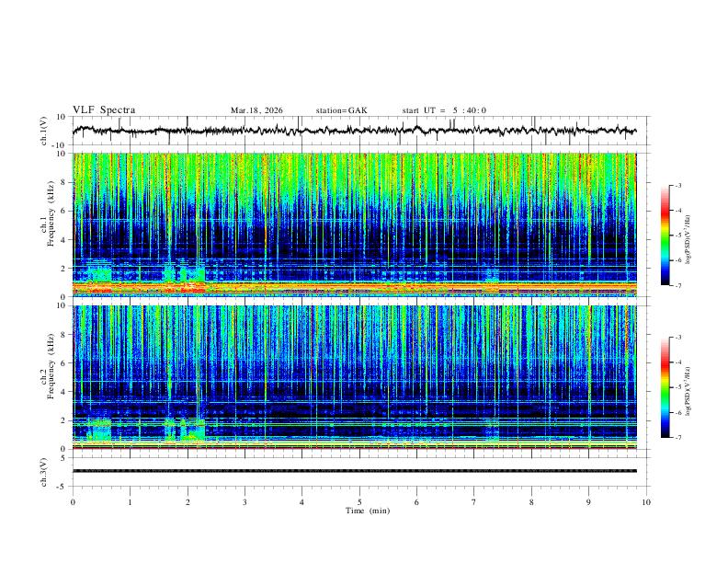Click the ch.3 black signal band
728x563 pixels.
coord(354,471)
